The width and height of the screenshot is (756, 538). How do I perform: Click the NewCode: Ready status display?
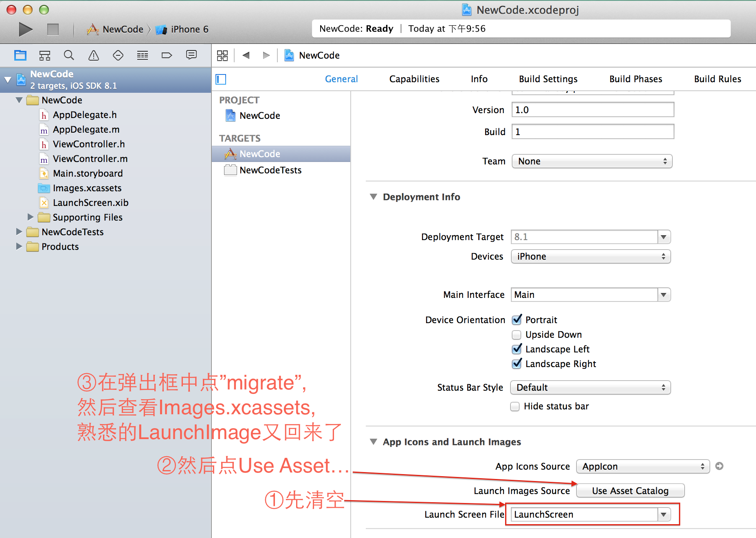[521, 29]
